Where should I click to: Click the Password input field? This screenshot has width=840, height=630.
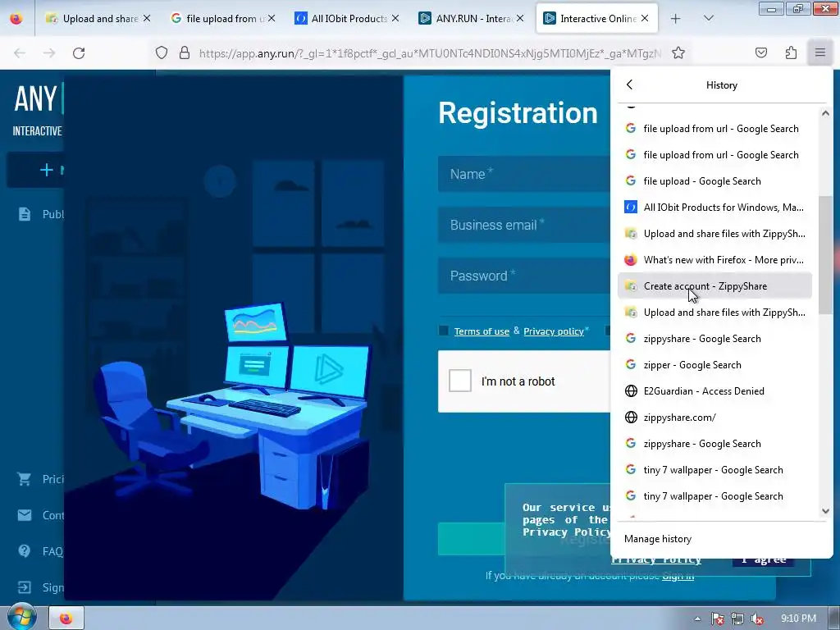tap(524, 276)
